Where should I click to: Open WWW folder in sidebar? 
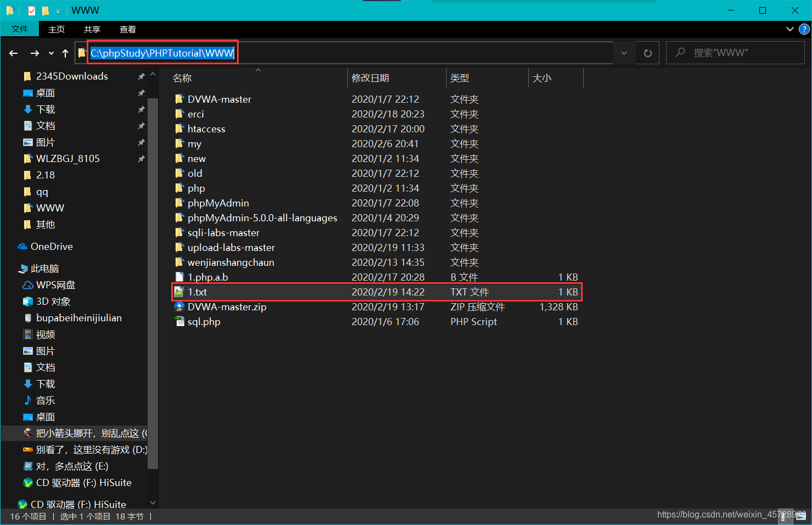(50, 208)
